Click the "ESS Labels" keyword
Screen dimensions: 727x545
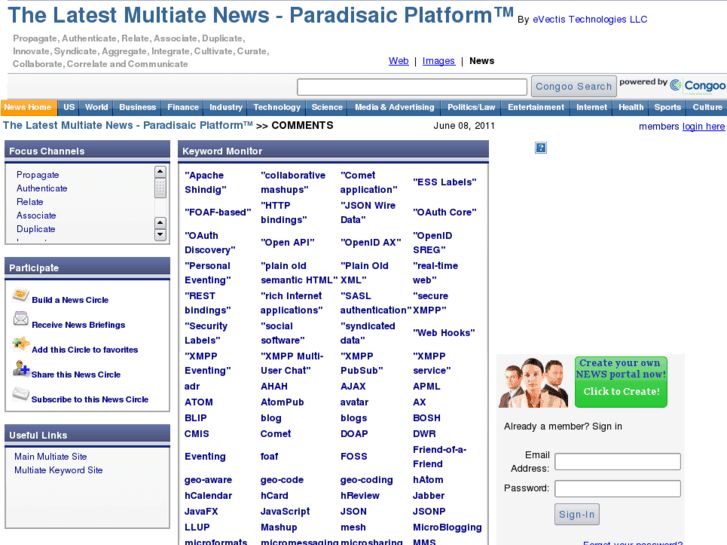point(445,182)
